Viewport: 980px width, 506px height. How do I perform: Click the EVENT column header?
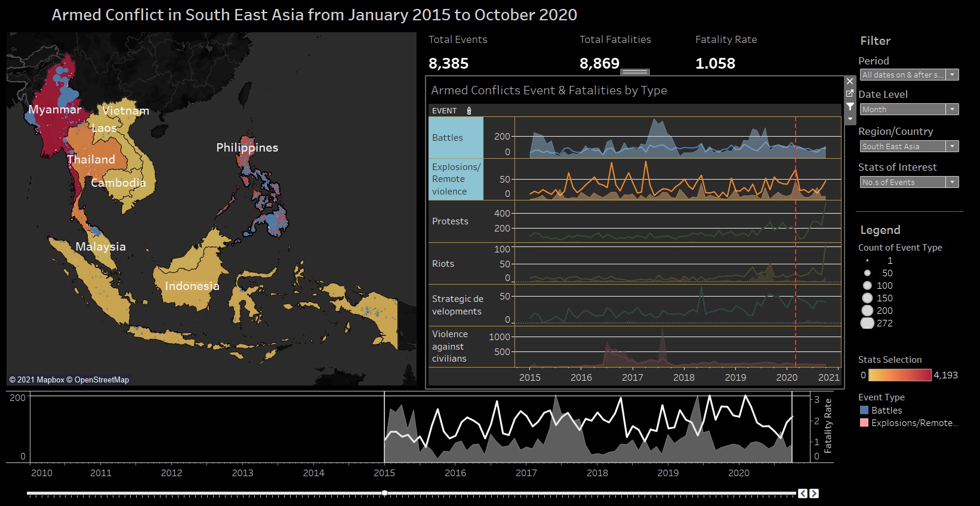tap(445, 111)
